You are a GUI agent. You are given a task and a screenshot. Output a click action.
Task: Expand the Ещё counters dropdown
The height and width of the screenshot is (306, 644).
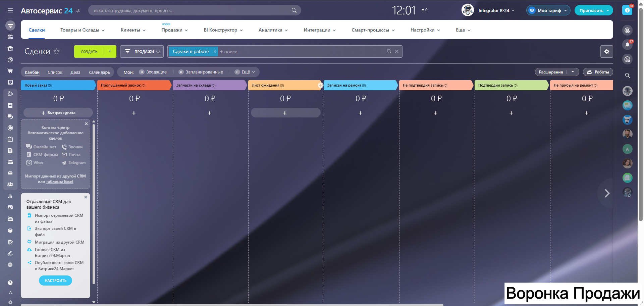point(245,72)
